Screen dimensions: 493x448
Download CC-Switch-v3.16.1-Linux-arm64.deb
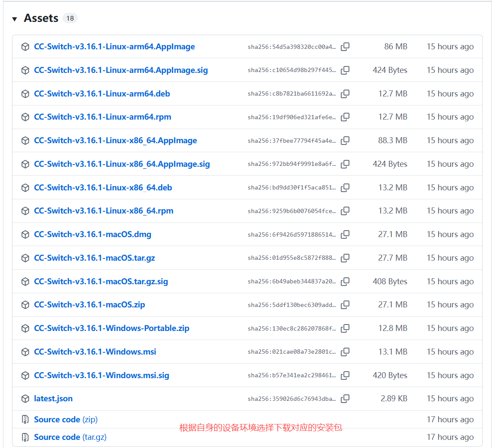[x=102, y=94]
